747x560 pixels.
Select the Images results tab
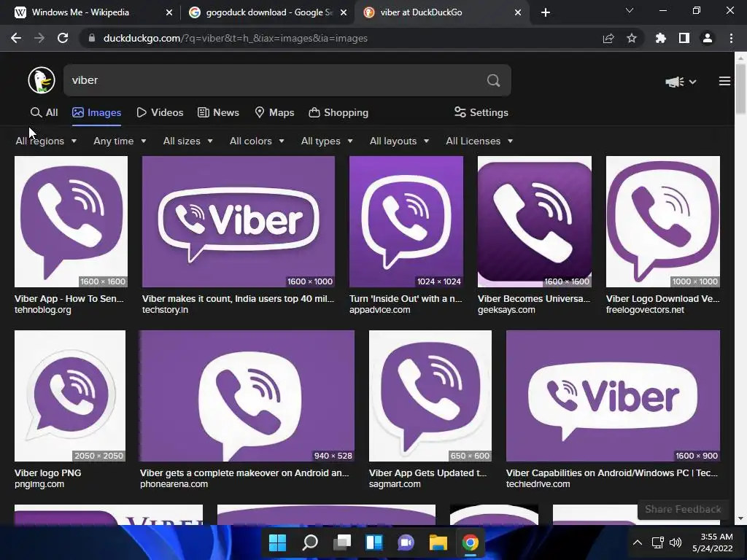[97, 112]
